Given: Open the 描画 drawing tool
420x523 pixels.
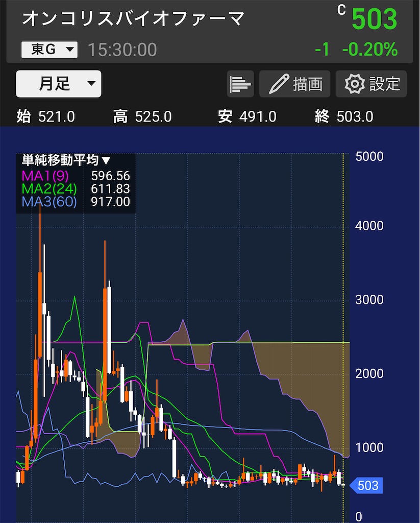Looking at the screenshot, I should pyautogui.click(x=294, y=84).
